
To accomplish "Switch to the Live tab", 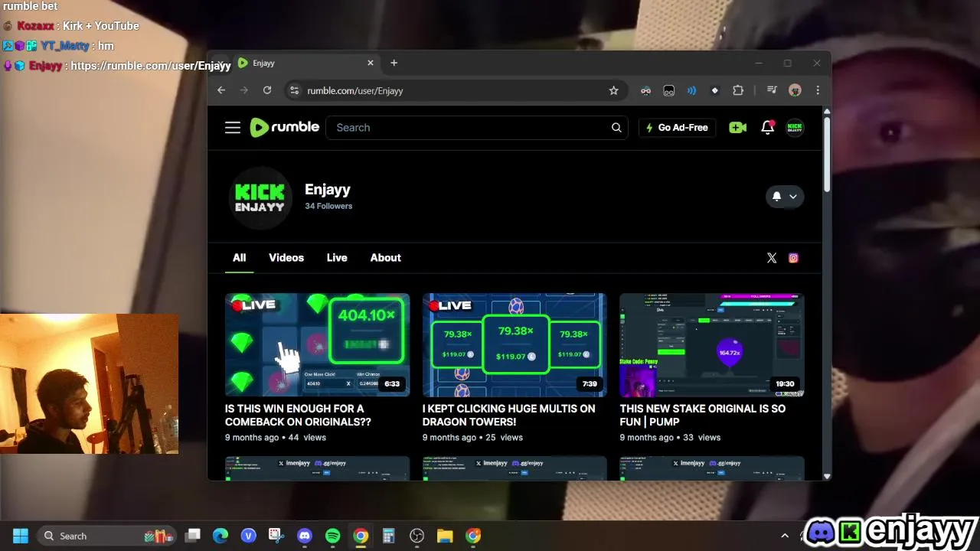I will click(x=337, y=258).
